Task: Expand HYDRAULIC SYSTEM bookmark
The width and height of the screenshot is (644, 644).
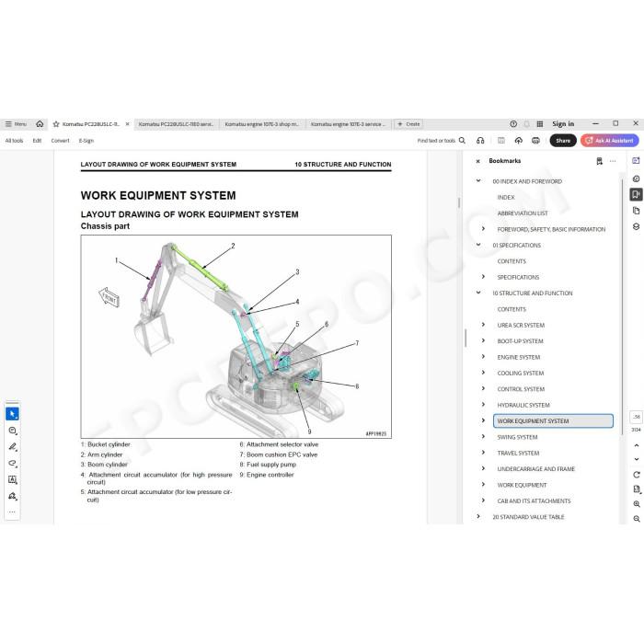Action: [x=483, y=405]
